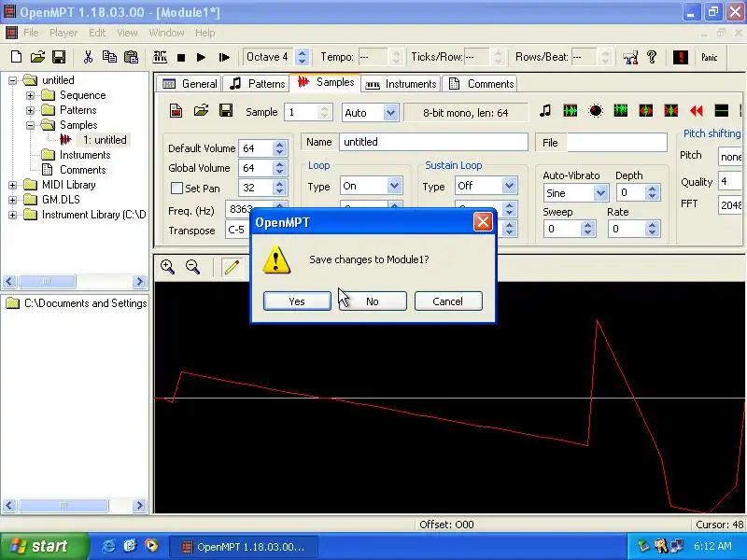Click the Play pattern from cursor icon
747x560 pixels.
224,58
